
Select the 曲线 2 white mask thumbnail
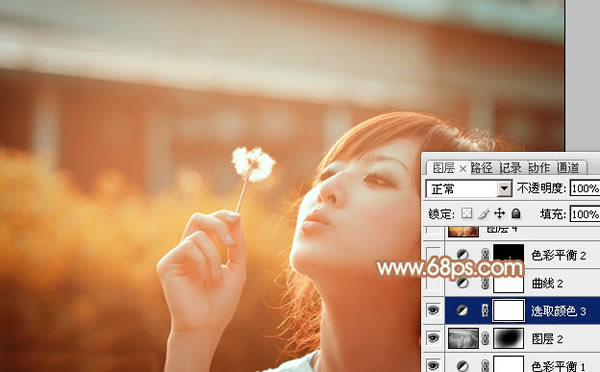pos(509,284)
